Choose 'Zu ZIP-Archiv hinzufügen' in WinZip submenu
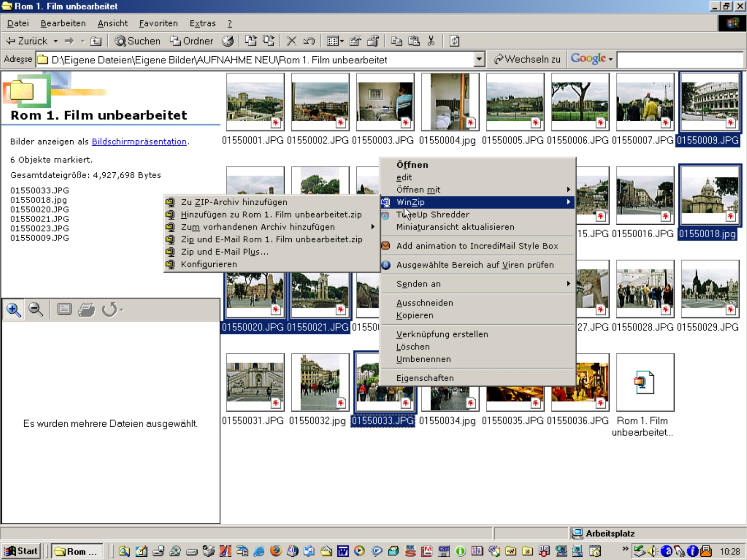The image size is (747, 560). pos(234,202)
